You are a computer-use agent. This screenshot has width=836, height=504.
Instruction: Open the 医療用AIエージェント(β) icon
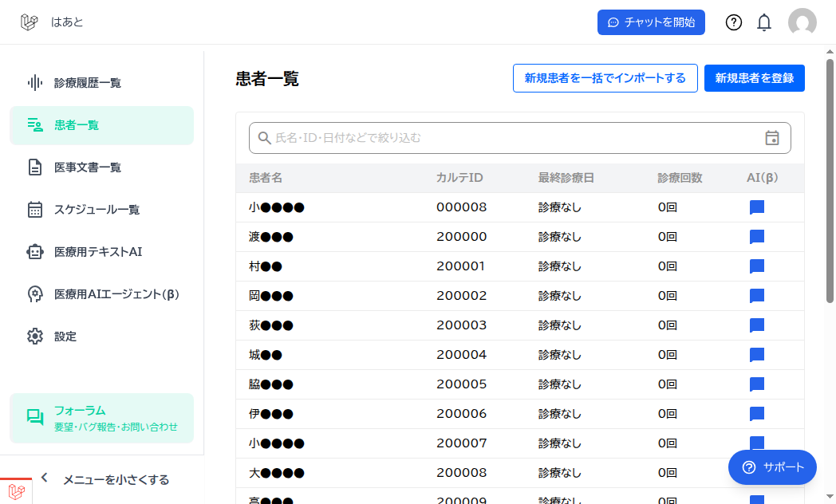34,293
